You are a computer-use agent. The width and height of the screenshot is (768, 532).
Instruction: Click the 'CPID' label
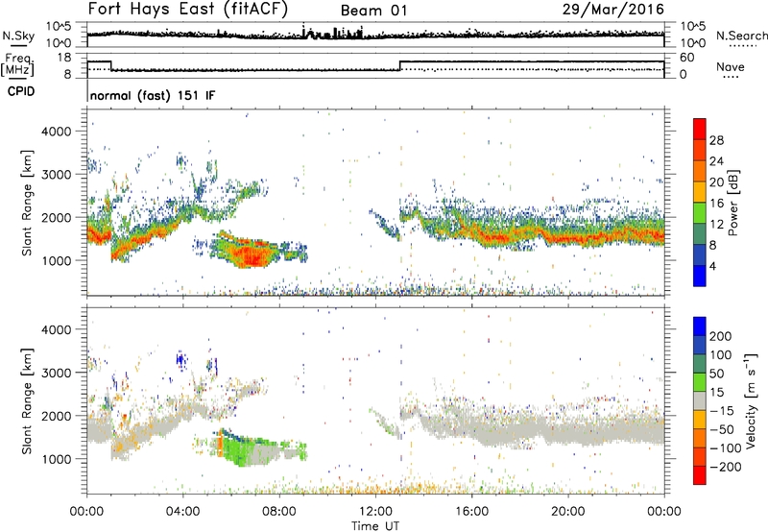click(21, 91)
